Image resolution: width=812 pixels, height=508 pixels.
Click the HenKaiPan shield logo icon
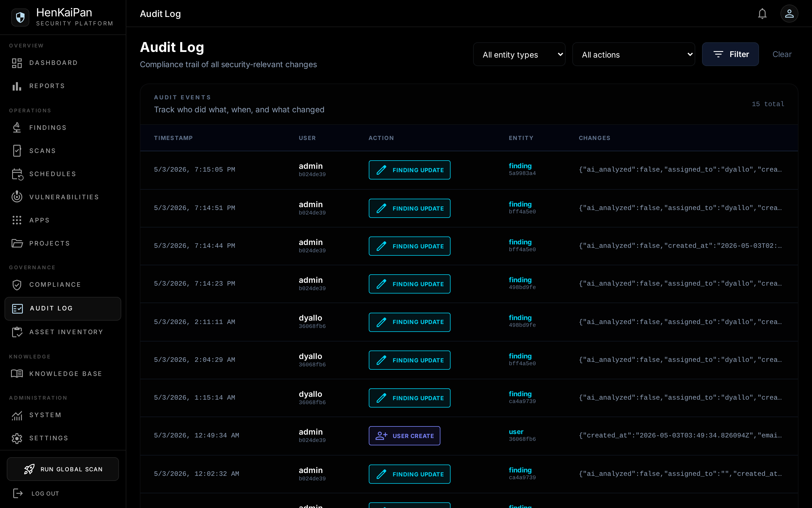(20, 17)
